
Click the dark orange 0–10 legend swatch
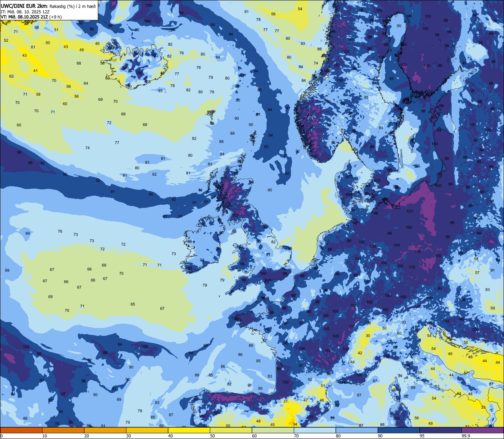21,430
